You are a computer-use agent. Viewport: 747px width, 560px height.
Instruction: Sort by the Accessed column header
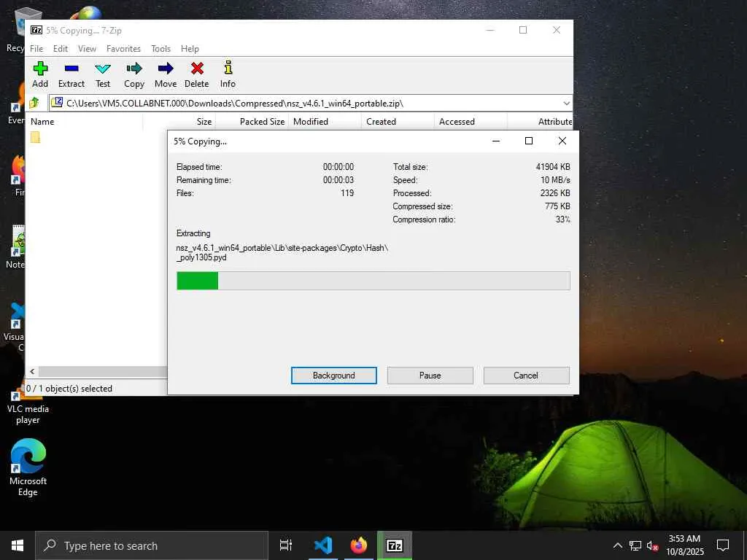click(x=471, y=122)
